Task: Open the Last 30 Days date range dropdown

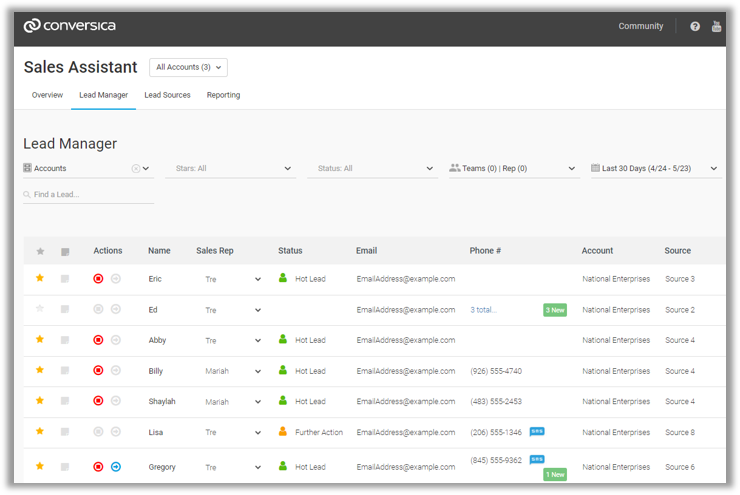Action: tap(656, 168)
